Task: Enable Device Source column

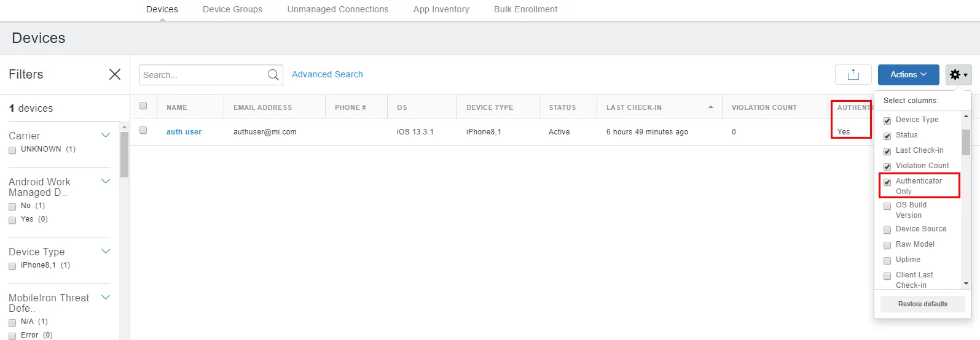Action: tap(887, 230)
